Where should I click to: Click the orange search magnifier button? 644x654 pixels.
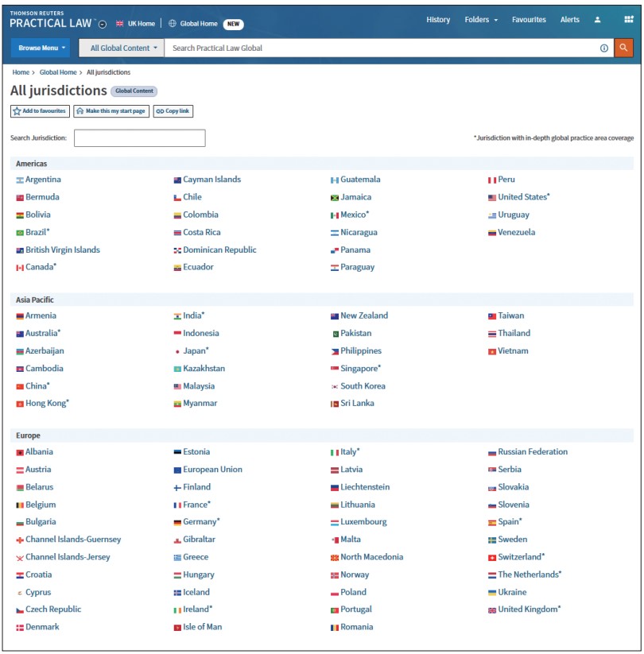click(623, 48)
